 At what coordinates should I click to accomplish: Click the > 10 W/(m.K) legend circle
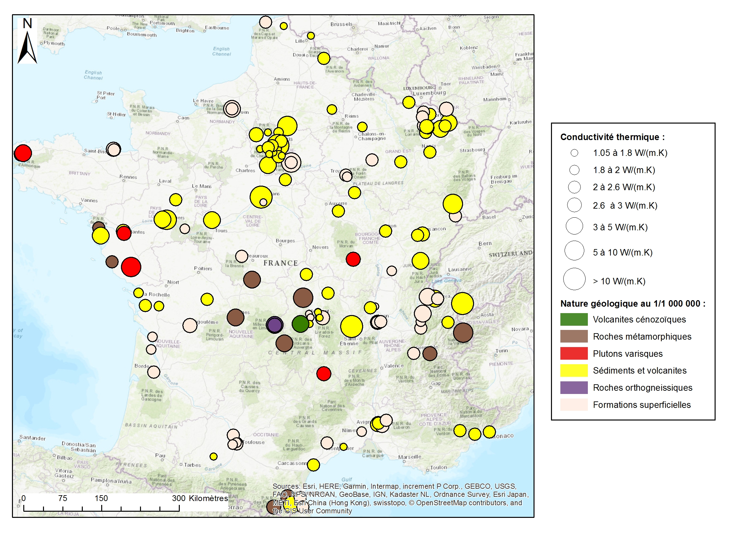pos(574,279)
